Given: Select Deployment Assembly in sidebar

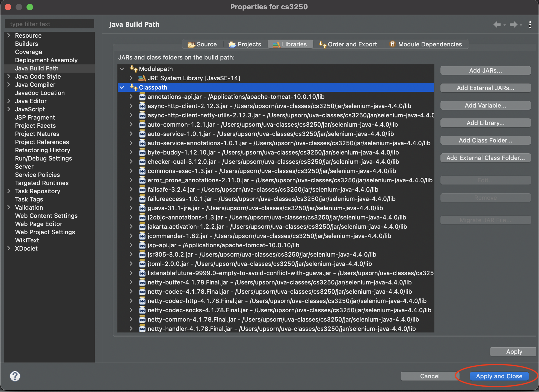Looking at the screenshot, I should coord(46,60).
